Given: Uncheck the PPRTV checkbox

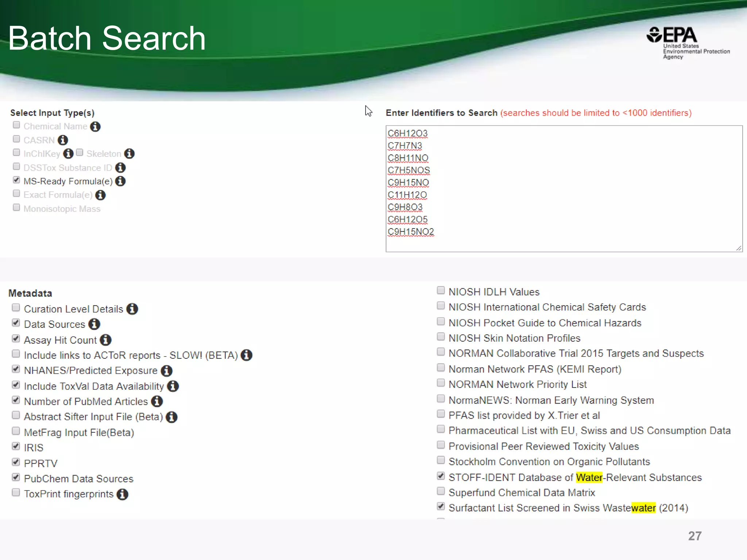Looking at the screenshot, I should pos(16,462).
